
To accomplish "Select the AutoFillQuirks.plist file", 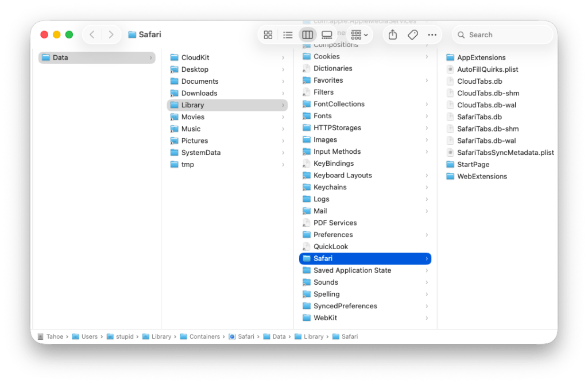I will point(487,69).
